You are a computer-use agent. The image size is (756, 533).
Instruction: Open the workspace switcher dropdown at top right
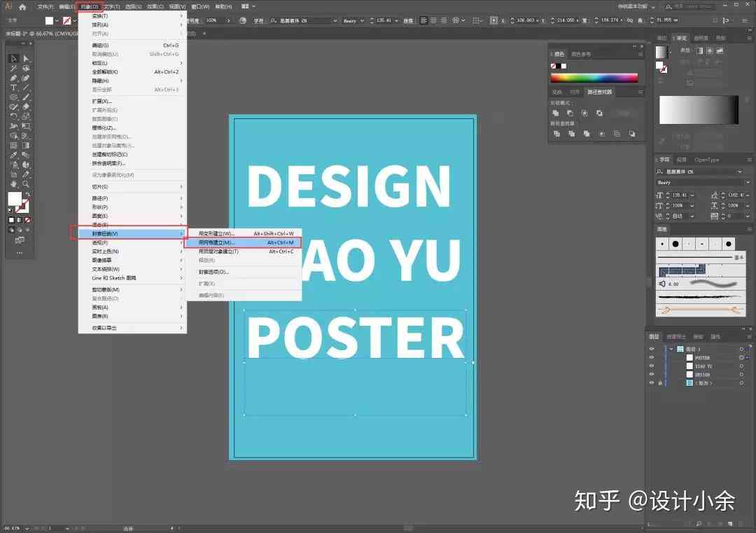(653, 7)
